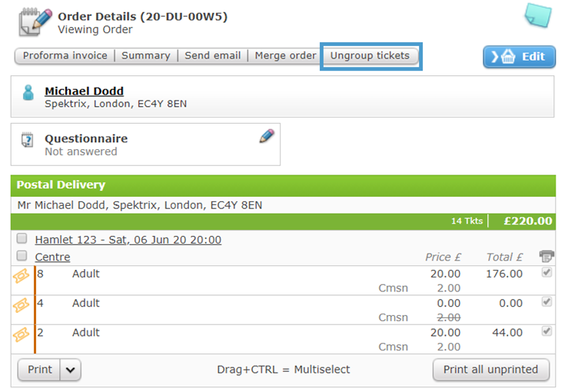Select the Ungroup tickets option

[370, 56]
